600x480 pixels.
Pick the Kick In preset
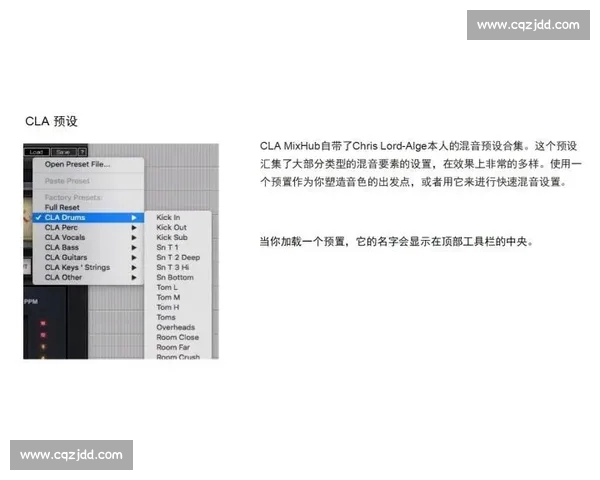coord(178,217)
